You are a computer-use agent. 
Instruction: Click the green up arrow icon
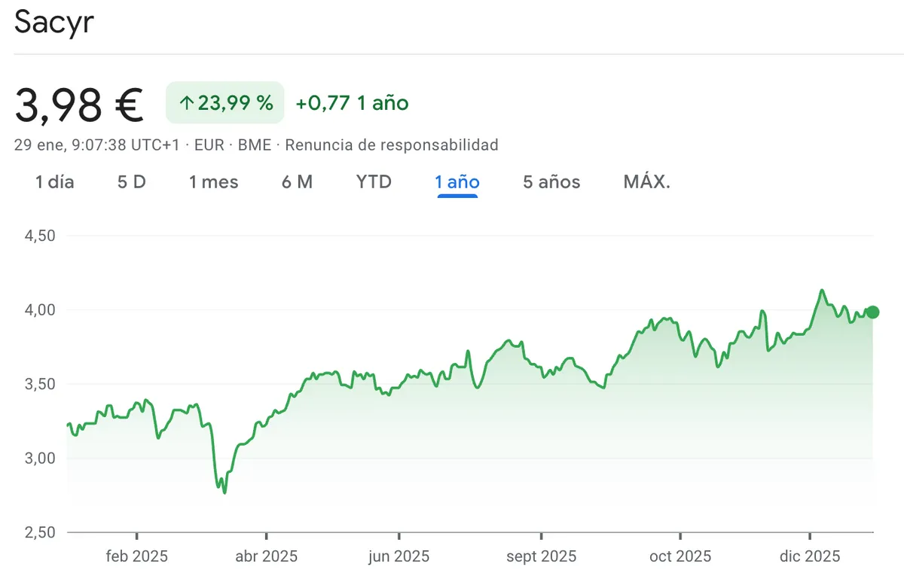tap(186, 103)
